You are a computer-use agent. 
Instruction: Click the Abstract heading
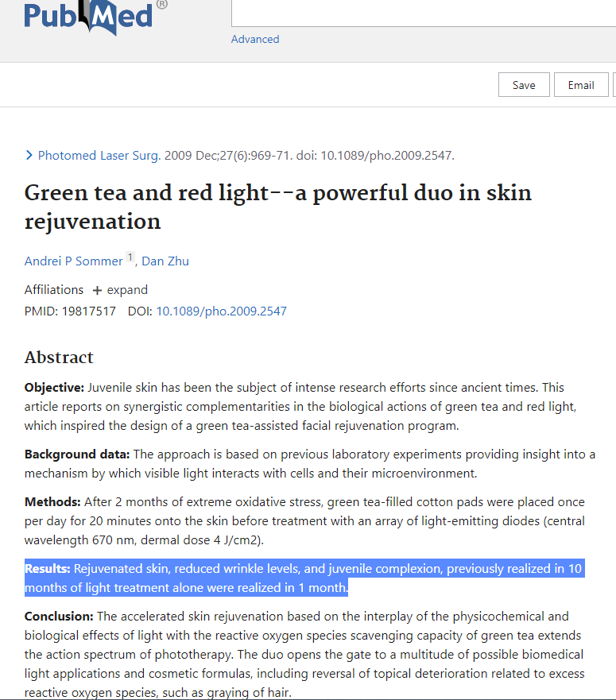point(59,357)
